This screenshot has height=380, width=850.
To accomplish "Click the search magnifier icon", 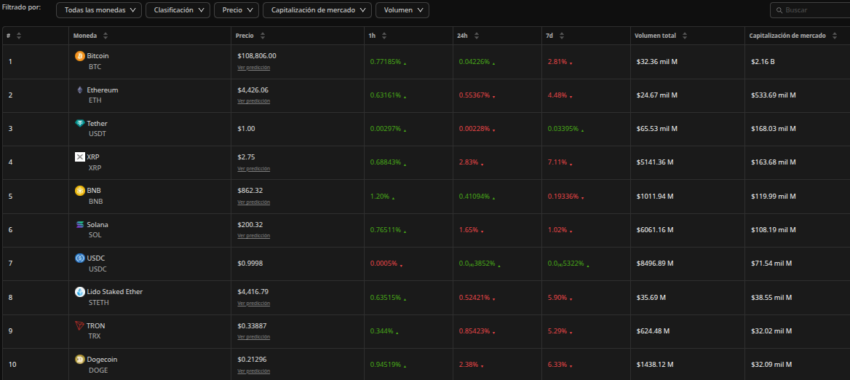I will [780, 10].
